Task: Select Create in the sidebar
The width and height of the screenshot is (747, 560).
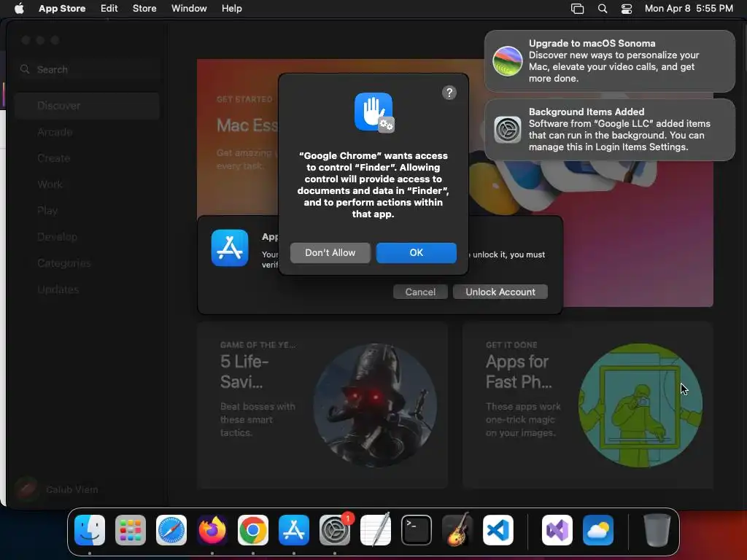Action: click(88, 158)
